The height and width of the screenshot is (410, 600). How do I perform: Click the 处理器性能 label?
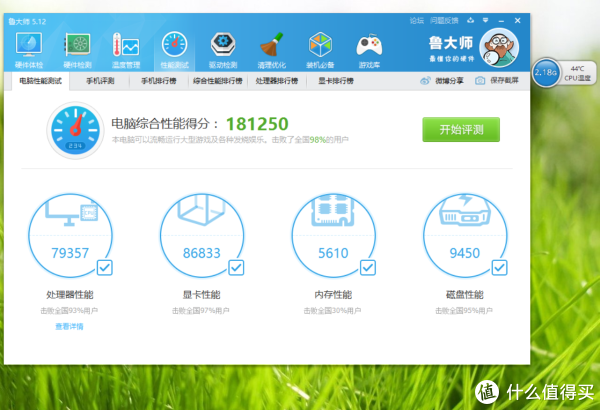[70, 294]
